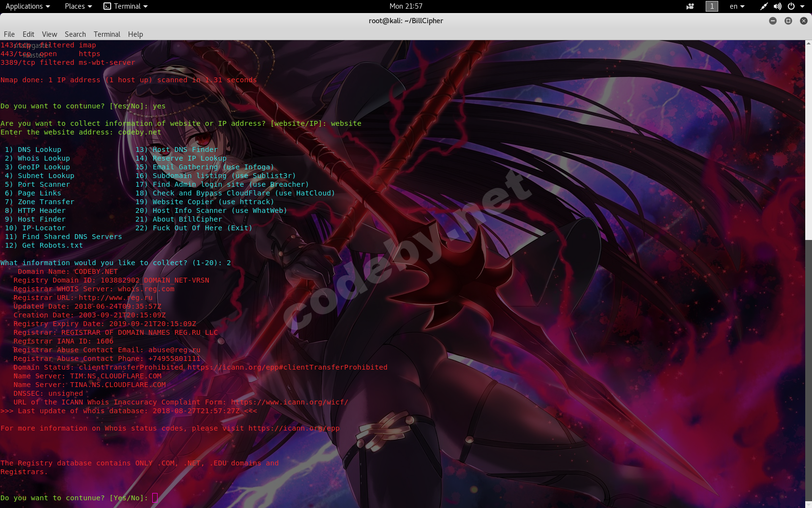The width and height of the screenshot is (812, 508).
Task: Click the '19) Website Copier (use httrack)' text
Action: point(205,202)
